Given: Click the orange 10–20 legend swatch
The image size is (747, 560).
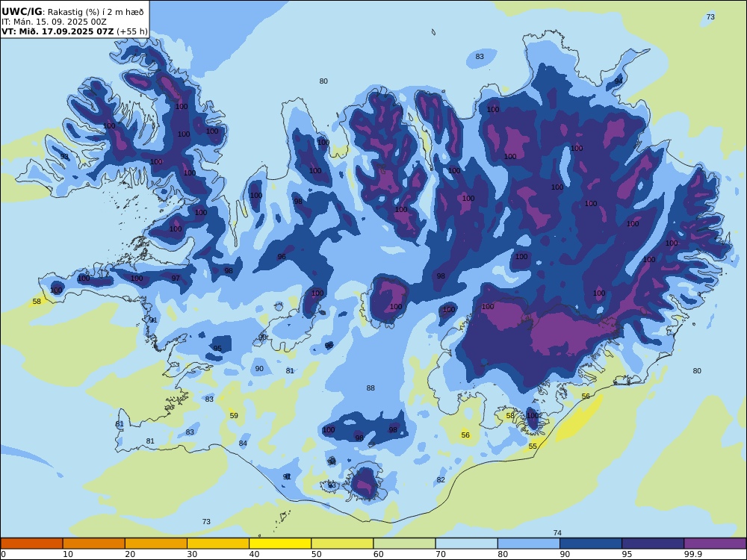Looking at the screenshot, I should [x=94, y=544].
